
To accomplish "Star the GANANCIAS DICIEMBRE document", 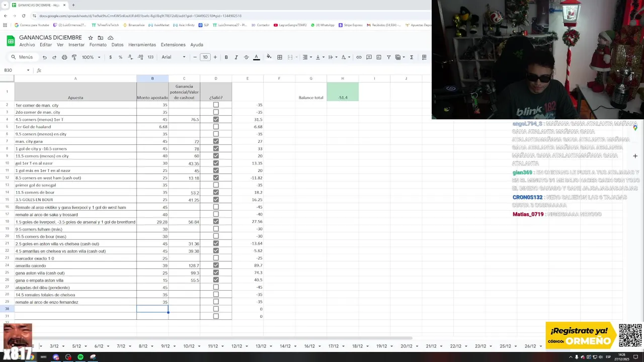I will point(91,38).
